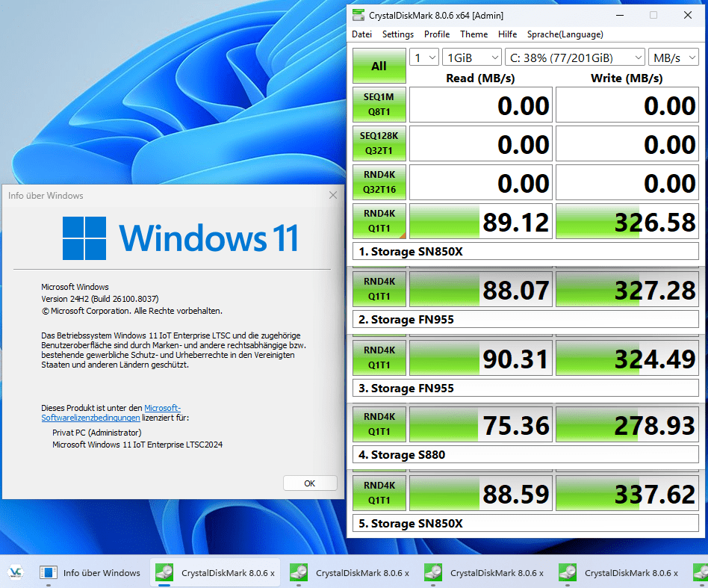This screenshot has width=708, height=588.
Task: Run the SEQ128K Q32T1 test
Action: coord(379,143)
